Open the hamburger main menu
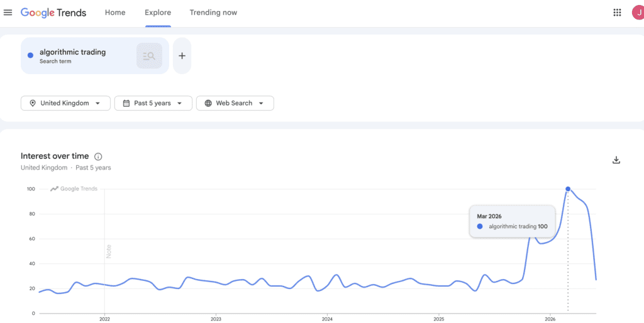This screenshot has width=644, height=323. point(8,13)
